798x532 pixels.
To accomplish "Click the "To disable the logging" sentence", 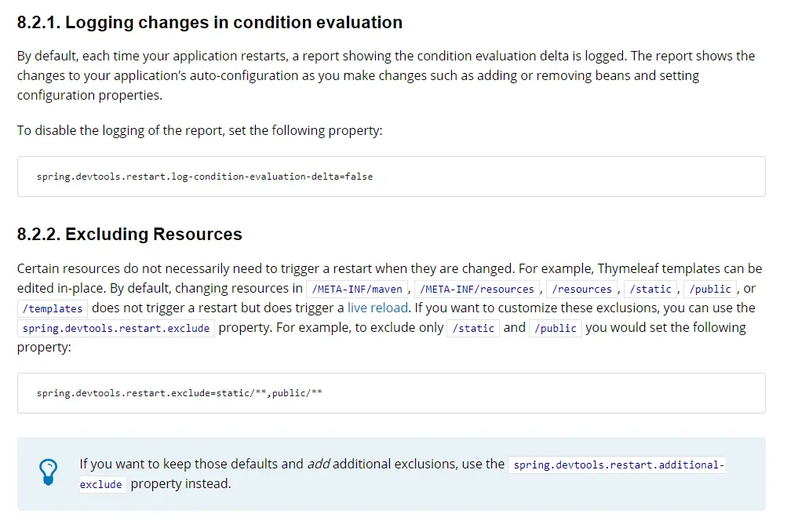I will tap(199, 130).
